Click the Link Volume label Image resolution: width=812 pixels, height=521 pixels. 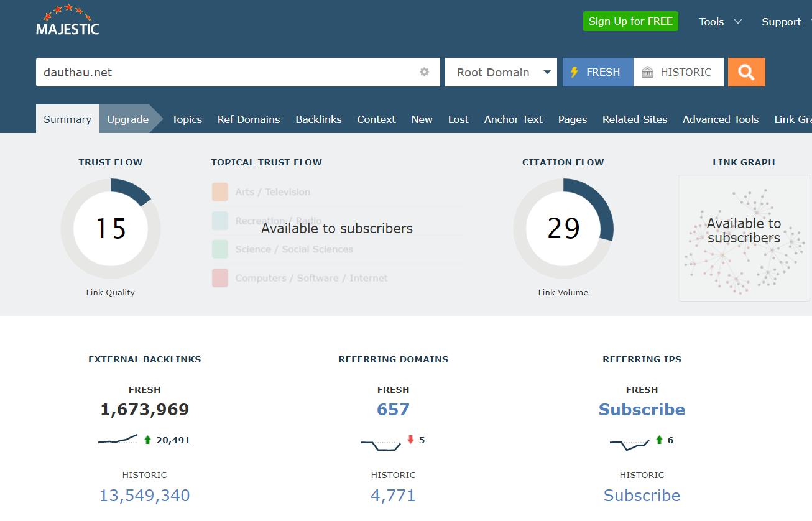click(563, 292)
